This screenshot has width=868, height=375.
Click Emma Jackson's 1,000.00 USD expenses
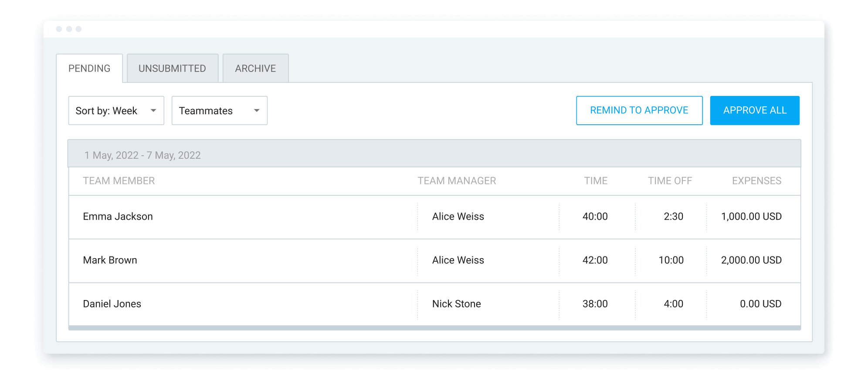pyautogui.click(x=751, y=217)
